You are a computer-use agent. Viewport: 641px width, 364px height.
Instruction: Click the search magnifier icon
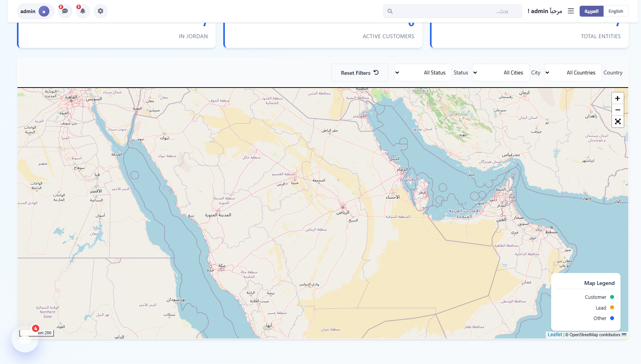point(390,11)
